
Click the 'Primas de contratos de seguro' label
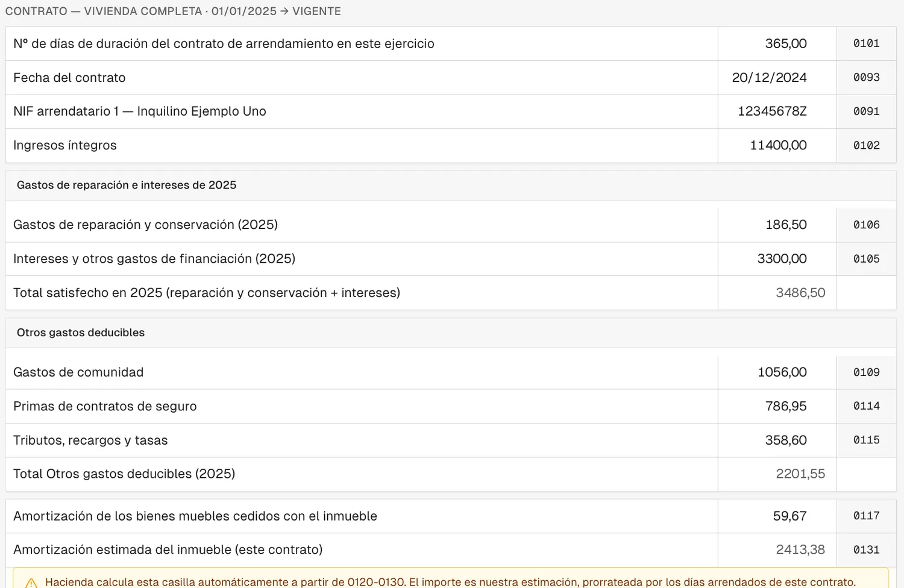coord(105,406)
